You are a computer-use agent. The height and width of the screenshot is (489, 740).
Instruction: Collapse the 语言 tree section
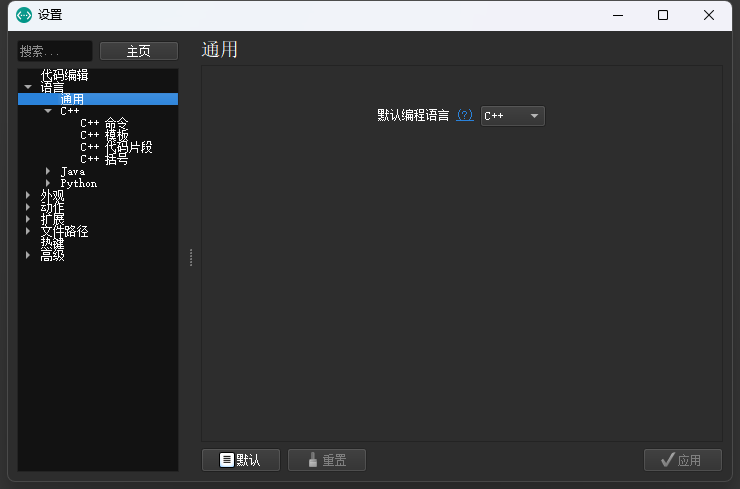[28, 88]
